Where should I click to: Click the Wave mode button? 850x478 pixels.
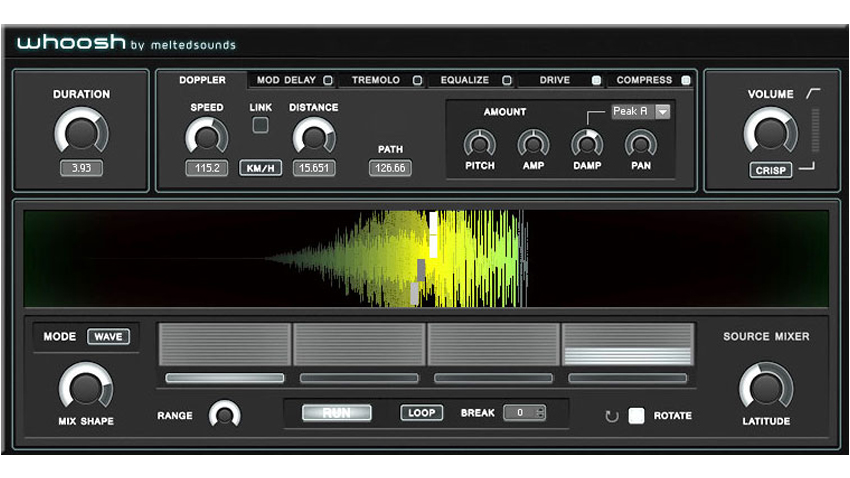[x=108, y=337]
